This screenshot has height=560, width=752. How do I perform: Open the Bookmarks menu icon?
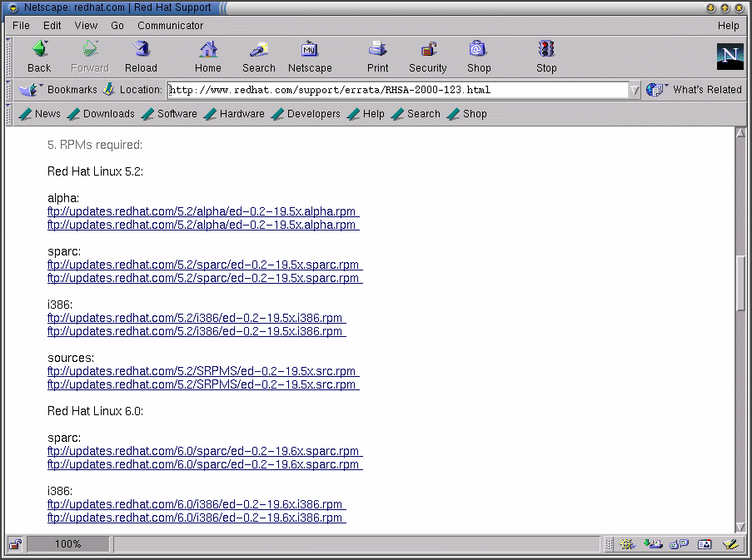click(30, 90)
